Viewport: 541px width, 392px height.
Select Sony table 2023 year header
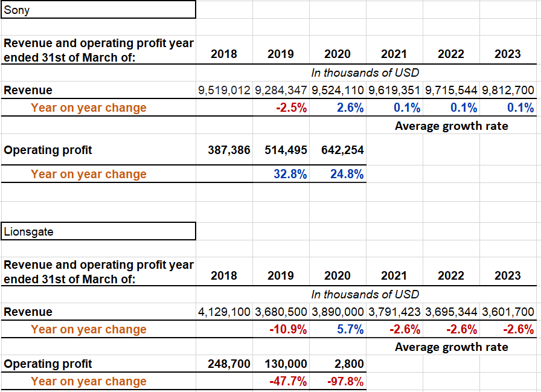coord(508,54)
